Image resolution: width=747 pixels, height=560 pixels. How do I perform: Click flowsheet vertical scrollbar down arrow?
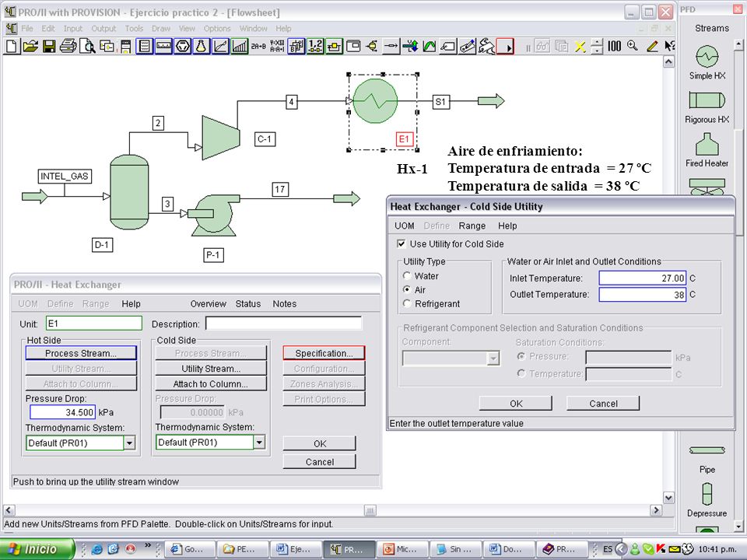click(669, 498)
